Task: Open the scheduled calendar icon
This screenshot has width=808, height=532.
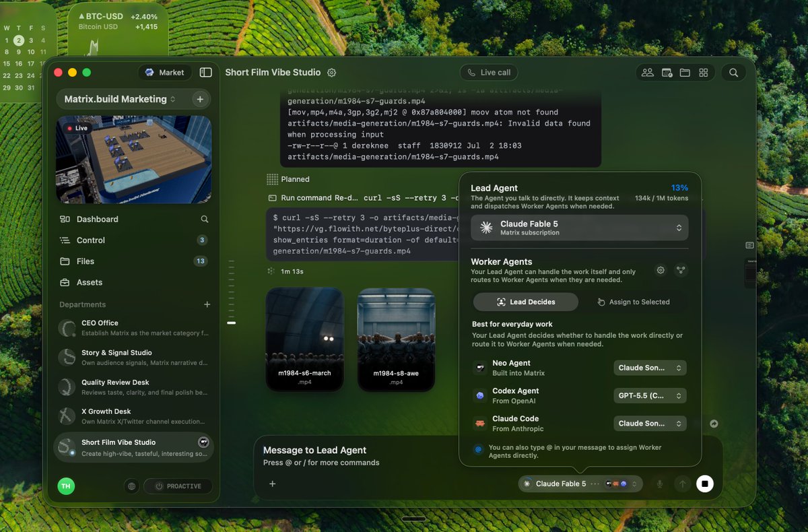Action: coord(667,73)
